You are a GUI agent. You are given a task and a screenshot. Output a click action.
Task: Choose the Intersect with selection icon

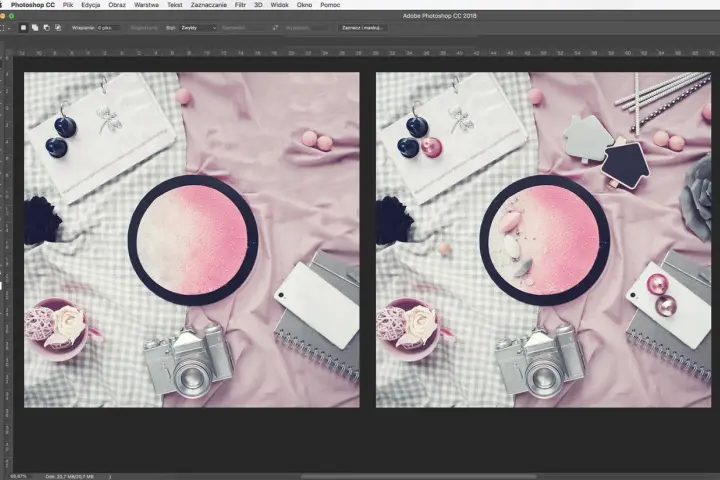tap(58, 28)
